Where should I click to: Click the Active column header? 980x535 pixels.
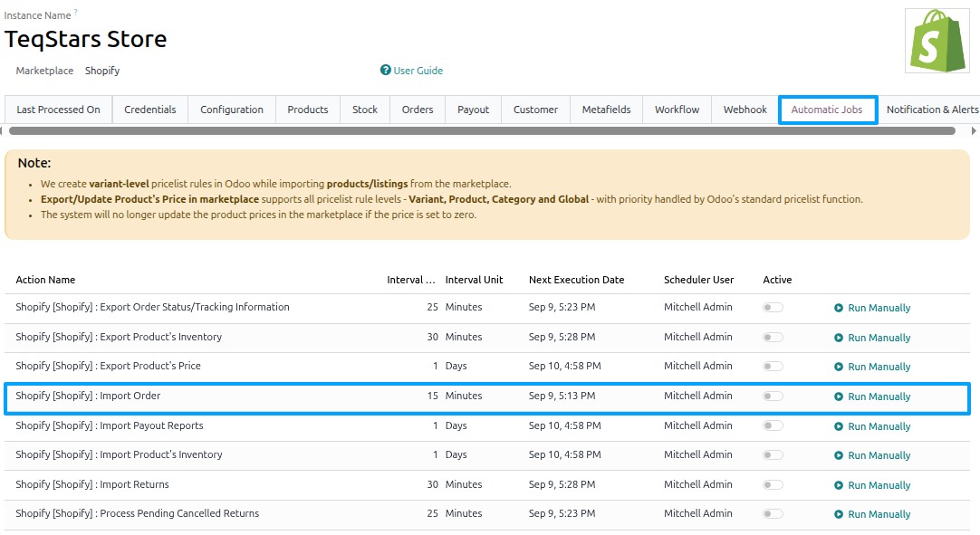[777, 280]
